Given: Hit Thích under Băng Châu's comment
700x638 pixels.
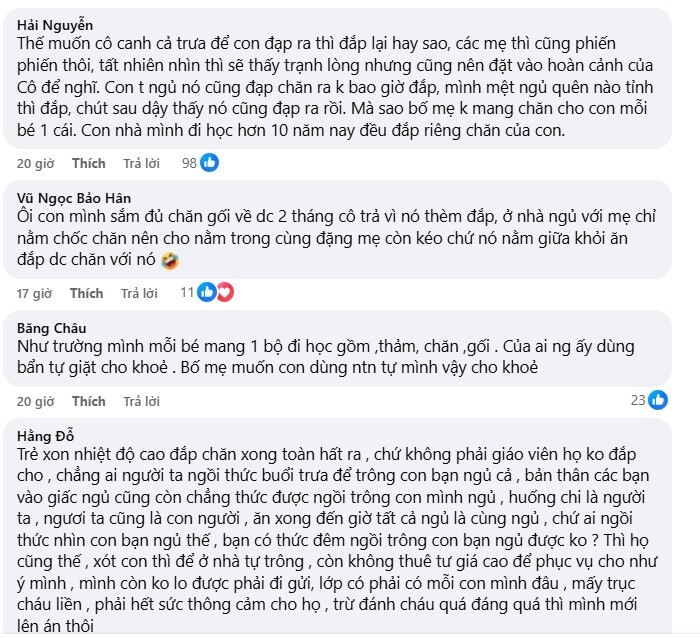Looking at the screenshot, I should [89, 402].
